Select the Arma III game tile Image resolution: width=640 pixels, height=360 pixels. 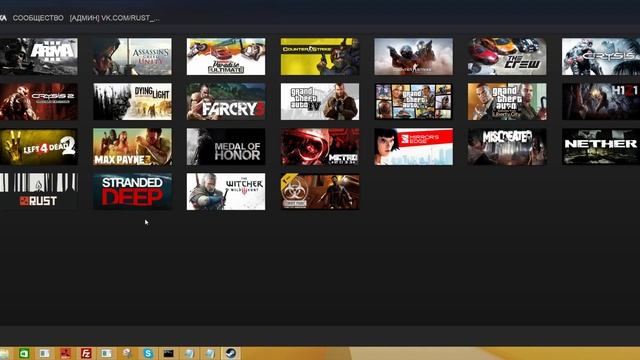pyautogui.click(x=38, y=56)
